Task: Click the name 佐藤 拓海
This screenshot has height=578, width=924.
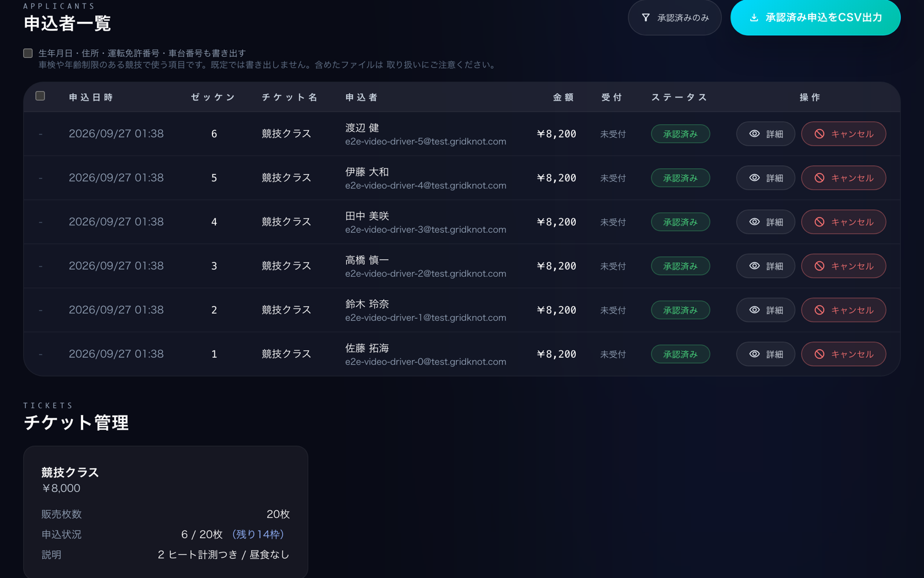Action: click(x=367, y=348)
